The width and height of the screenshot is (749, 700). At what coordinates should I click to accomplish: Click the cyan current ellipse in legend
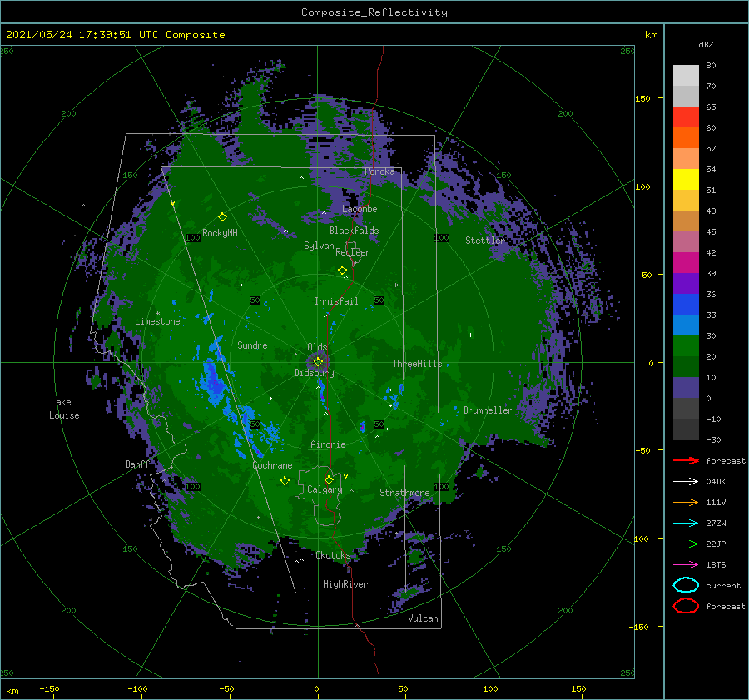tap(686, 585)
